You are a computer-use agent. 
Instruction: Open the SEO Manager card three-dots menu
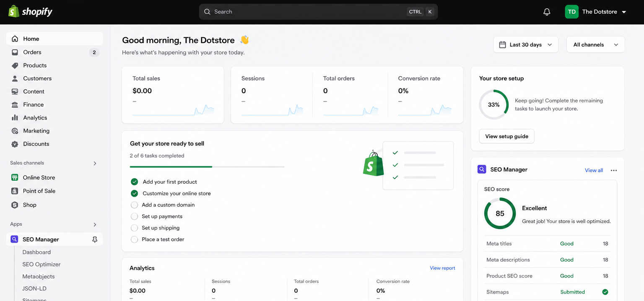click(x=614, y=170)
